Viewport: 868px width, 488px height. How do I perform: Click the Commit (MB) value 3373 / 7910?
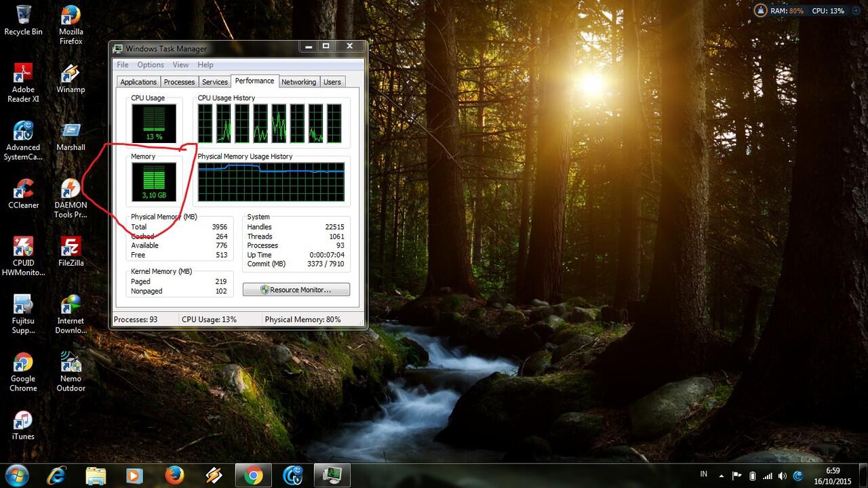tap(326, 264)
